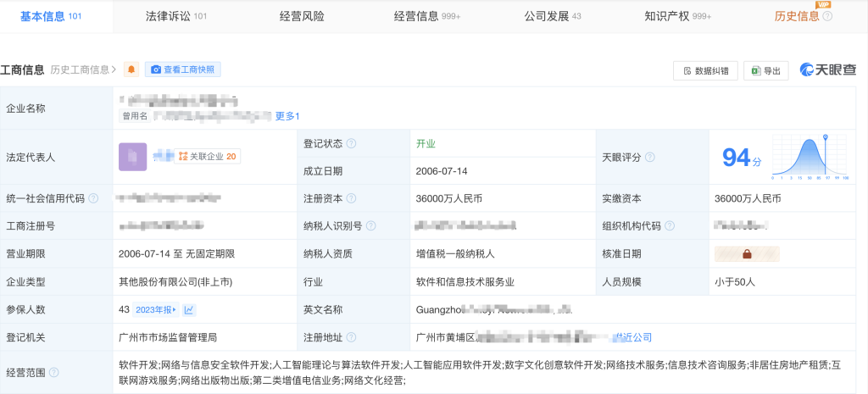Open 查看工商快照 snapshot button
This screenshot has width=868, height=394.
click(183, 69)
